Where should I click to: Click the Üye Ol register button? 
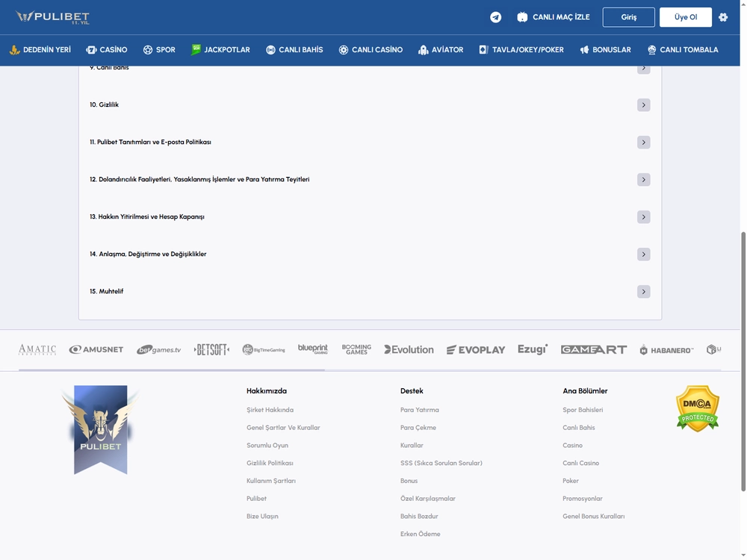coord(686,17)
